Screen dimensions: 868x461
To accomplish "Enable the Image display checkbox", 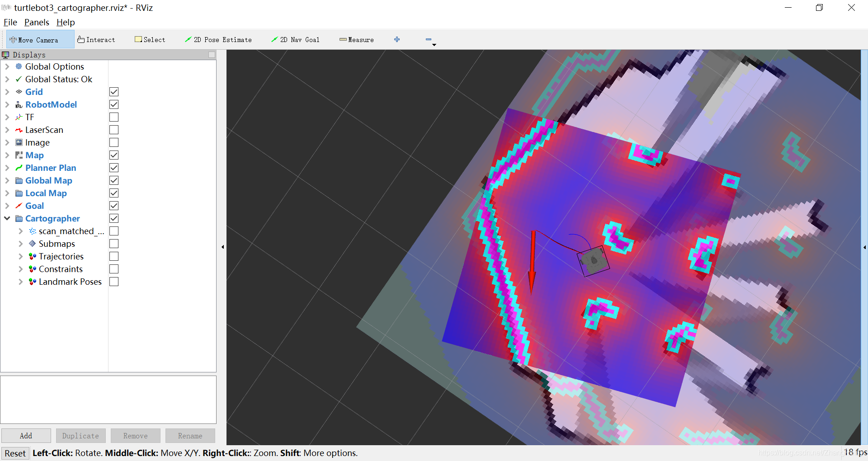I will click(114, 142).
